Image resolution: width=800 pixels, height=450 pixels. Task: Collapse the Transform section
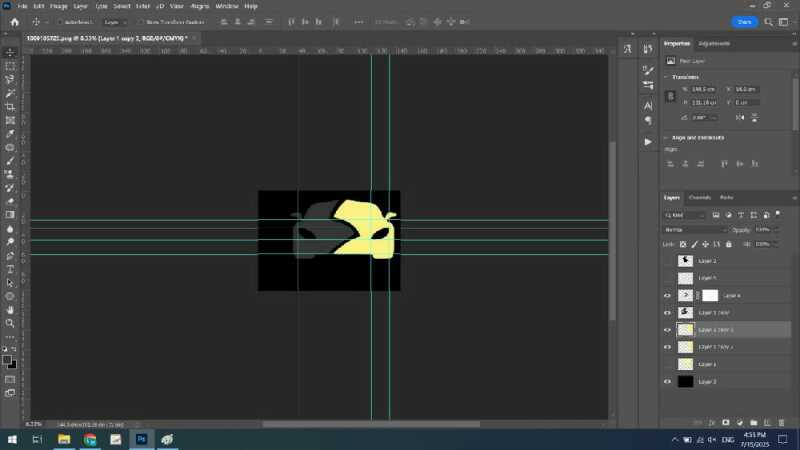[x=666, y=77]
